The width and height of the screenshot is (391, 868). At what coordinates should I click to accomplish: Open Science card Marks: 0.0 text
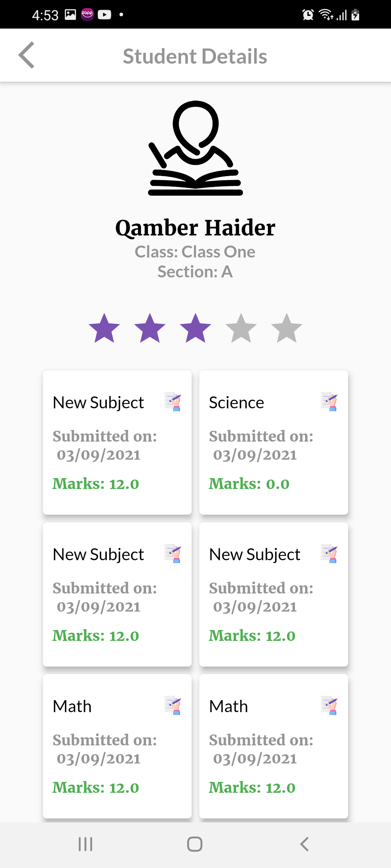coord(249,484)
